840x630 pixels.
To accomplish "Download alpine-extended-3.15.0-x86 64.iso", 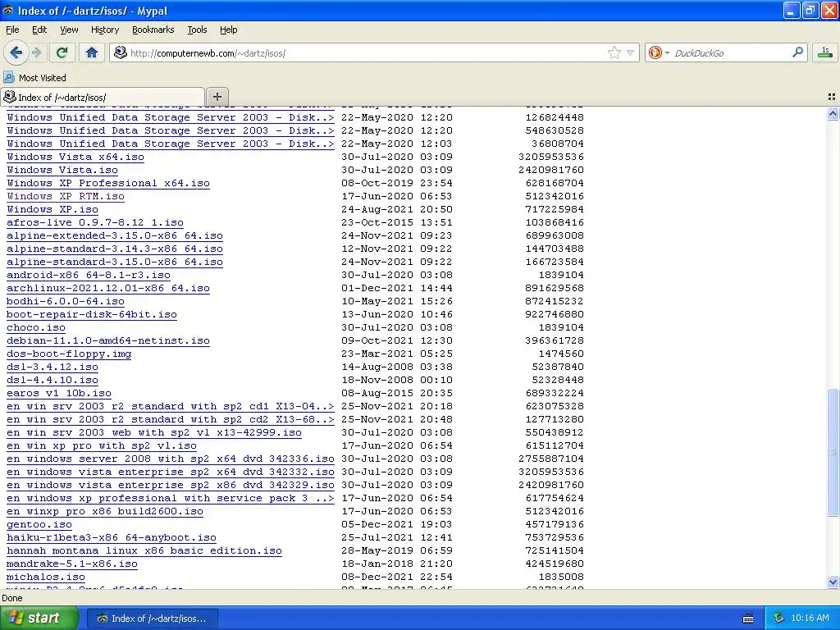I will (115, 235).
